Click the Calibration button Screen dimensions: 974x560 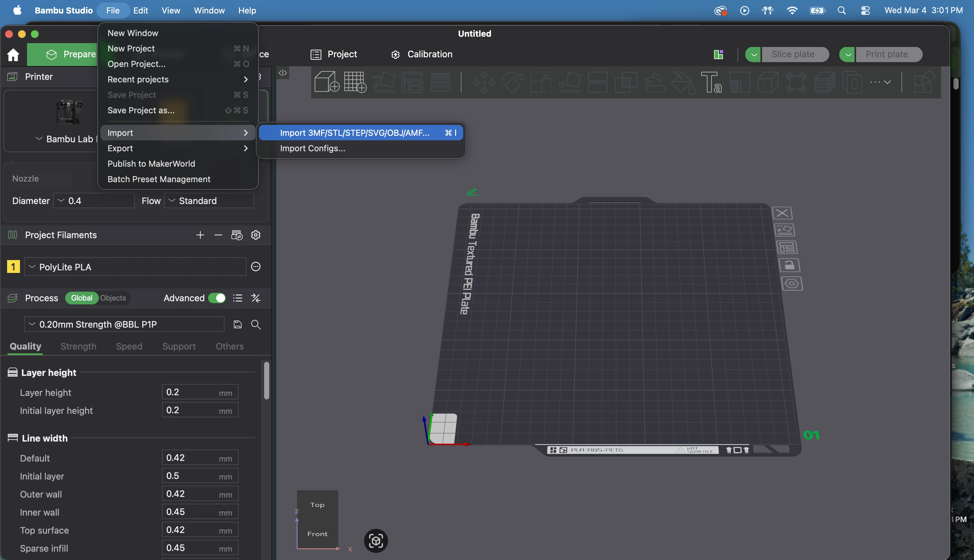(x=422, y=54)
